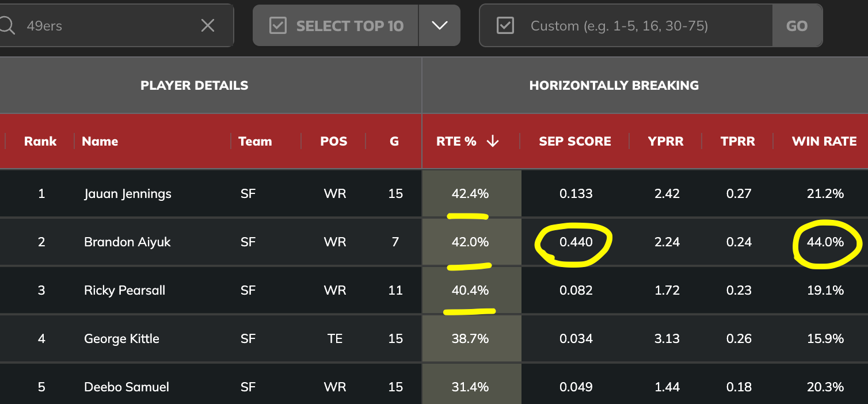
Task: Click the POS column header
Action: coord(334,142)
